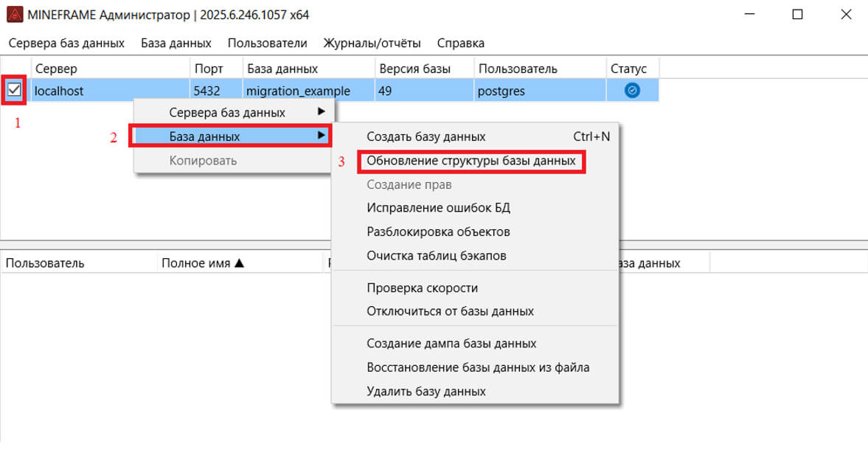Click the Создание прав menu entry
This screenshot has height=450, width=868.
[475, 184]
